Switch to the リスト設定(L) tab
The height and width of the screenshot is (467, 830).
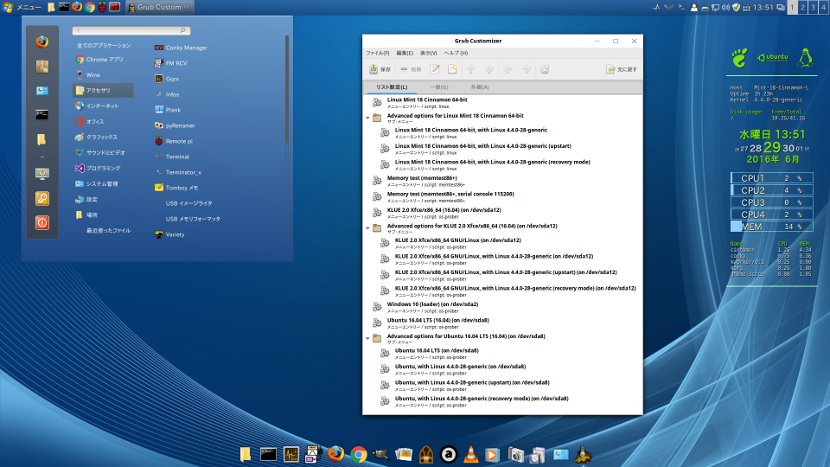click(x=392, y=87)
